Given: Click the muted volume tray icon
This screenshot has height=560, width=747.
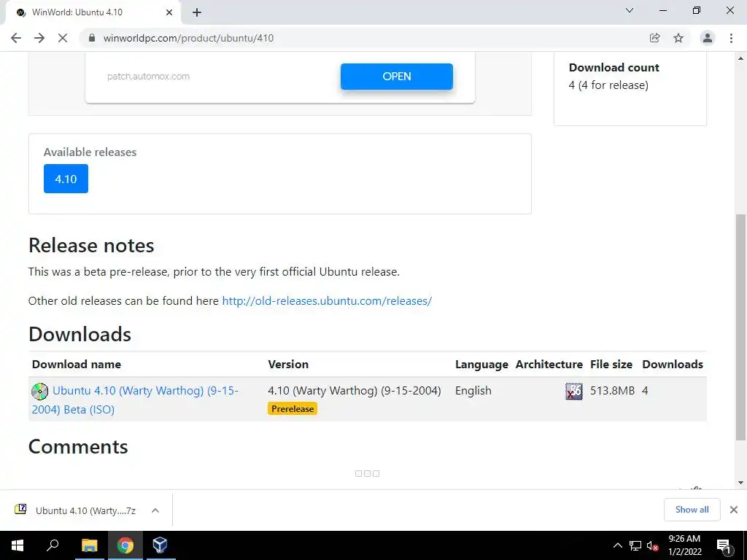Looking at the screenshot, I should [653, 545].
